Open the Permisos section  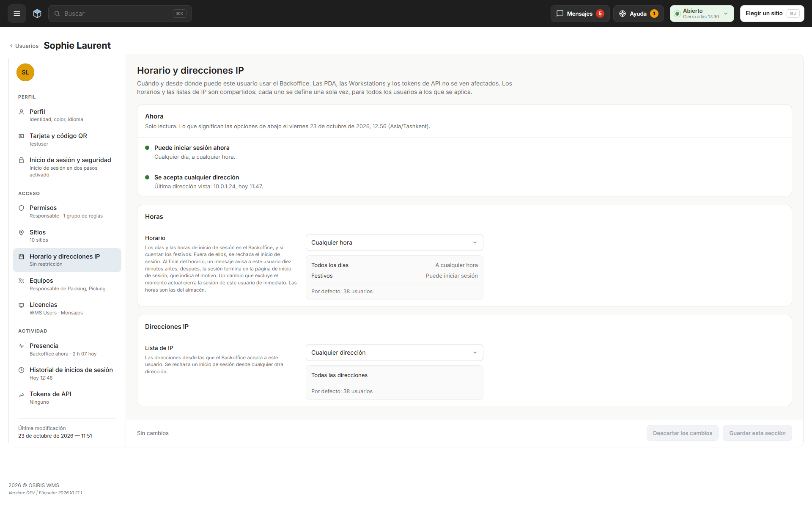(67, 212)
